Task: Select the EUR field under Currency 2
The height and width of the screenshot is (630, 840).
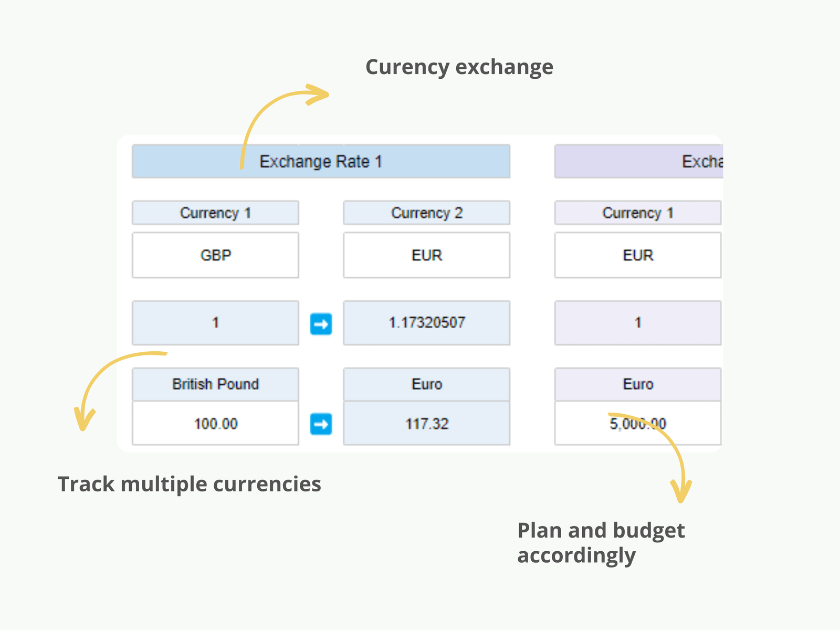Action: pyautogui.click(x=426, y=255)
